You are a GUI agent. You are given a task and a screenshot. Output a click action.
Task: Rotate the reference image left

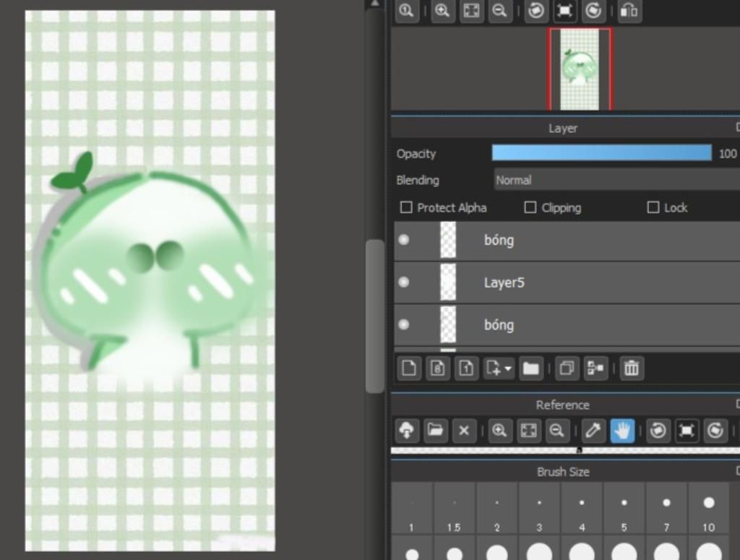658,430
